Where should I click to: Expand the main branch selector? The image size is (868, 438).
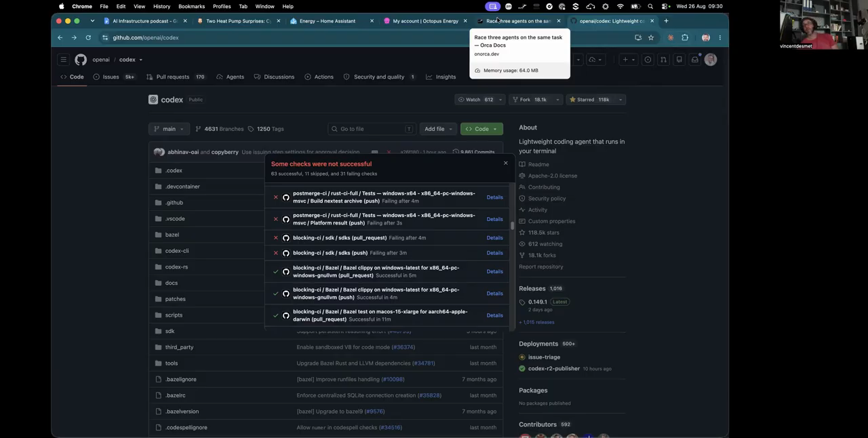click(x=169, y=129)
